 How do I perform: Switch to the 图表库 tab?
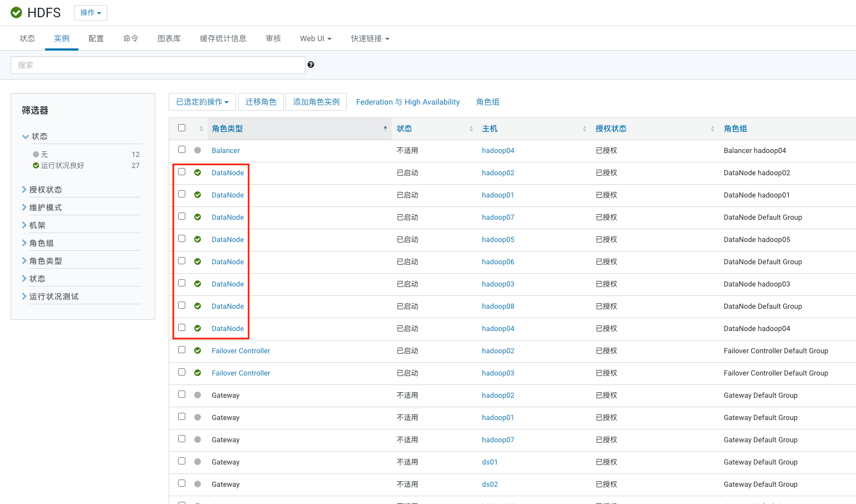click(169, 38)
